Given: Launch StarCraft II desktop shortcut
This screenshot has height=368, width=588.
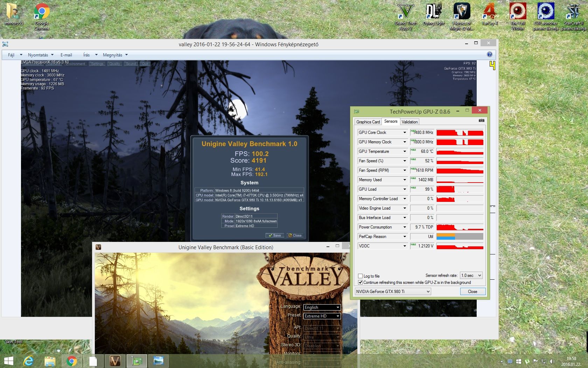Looking at the screenshot, I should (x=574, y=16).
